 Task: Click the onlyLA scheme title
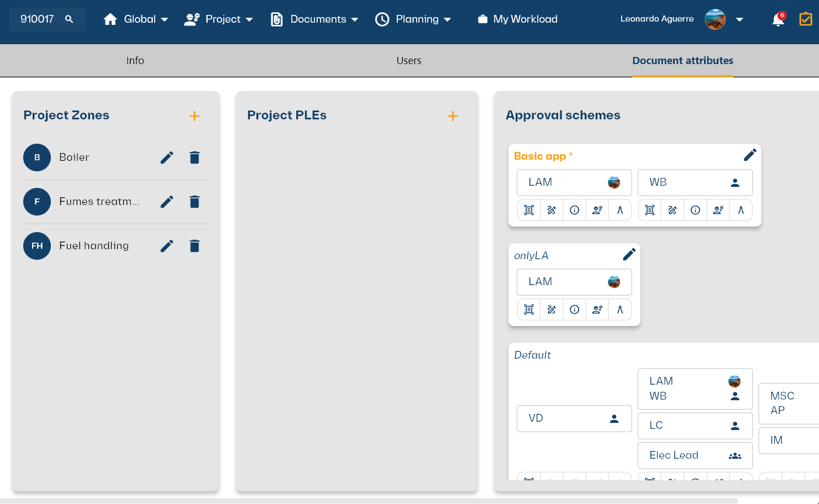(x=531, y=256)
